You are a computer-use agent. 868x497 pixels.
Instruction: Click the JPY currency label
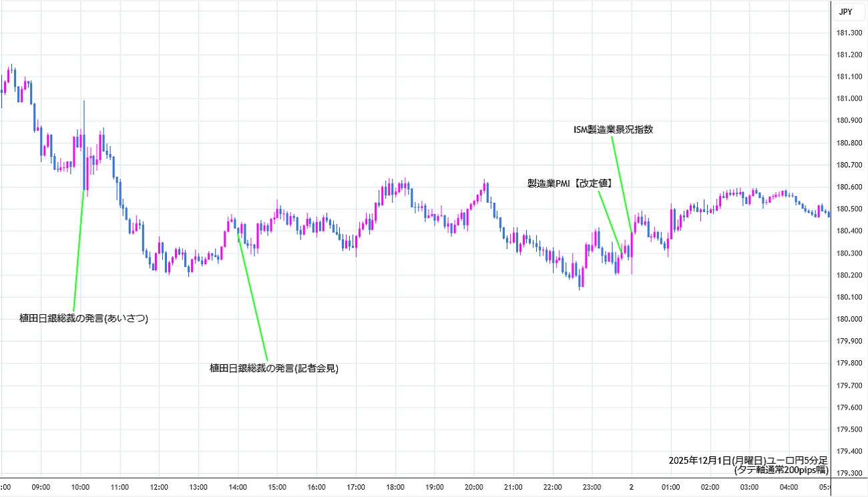pos(845,11)
